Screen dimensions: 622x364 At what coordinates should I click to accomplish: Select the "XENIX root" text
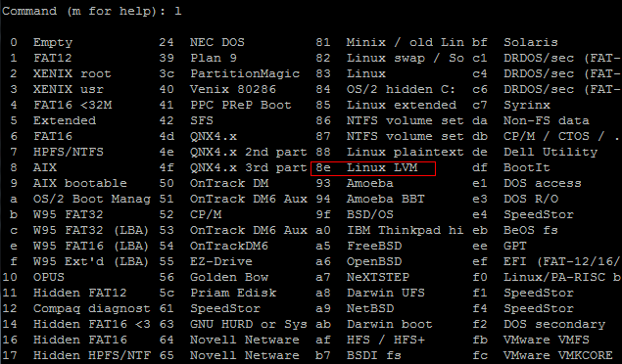click(72, 73)
